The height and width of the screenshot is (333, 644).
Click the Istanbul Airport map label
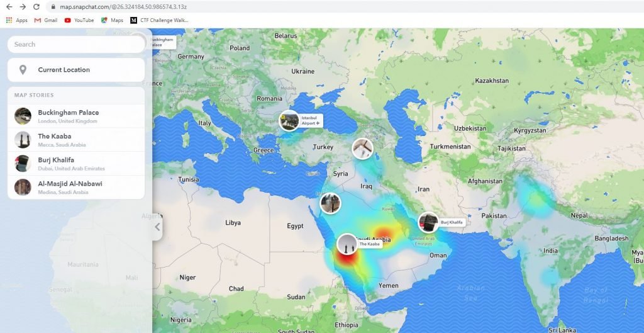tap(311, 120)
